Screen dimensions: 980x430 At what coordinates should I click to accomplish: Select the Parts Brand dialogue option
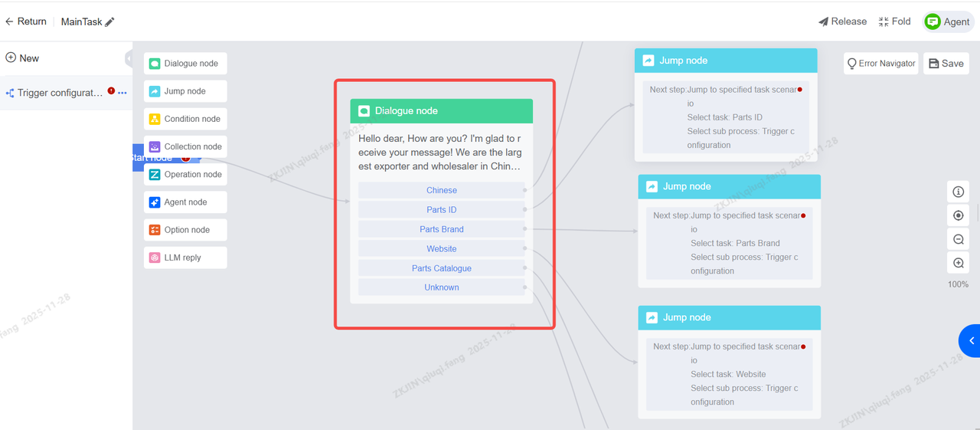[x=442, y=229]
